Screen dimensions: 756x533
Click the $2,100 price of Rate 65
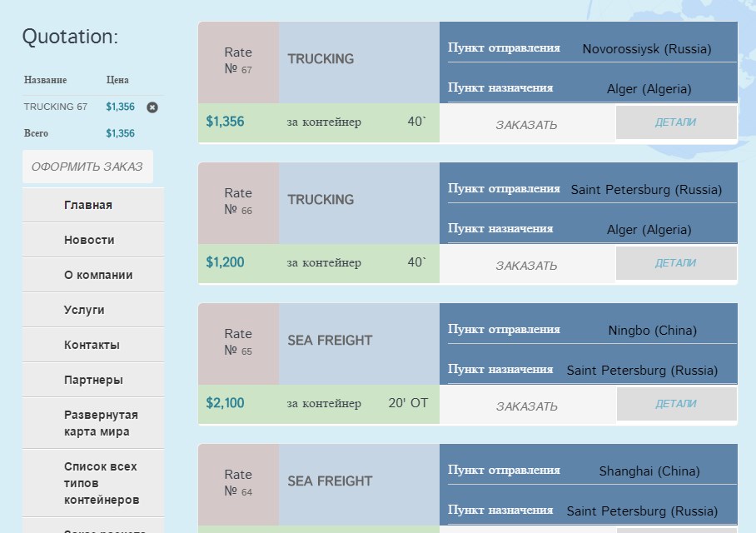click(x=226, y=403)
